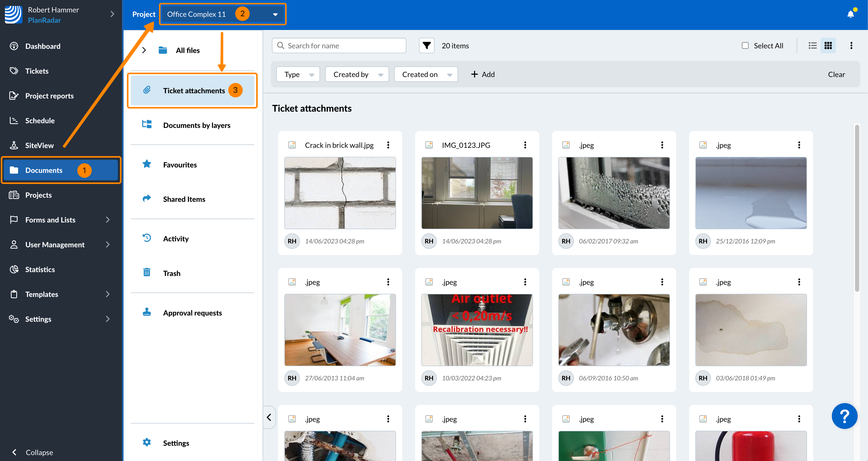Open the meeting room photo thumbnail

(340, 330)
